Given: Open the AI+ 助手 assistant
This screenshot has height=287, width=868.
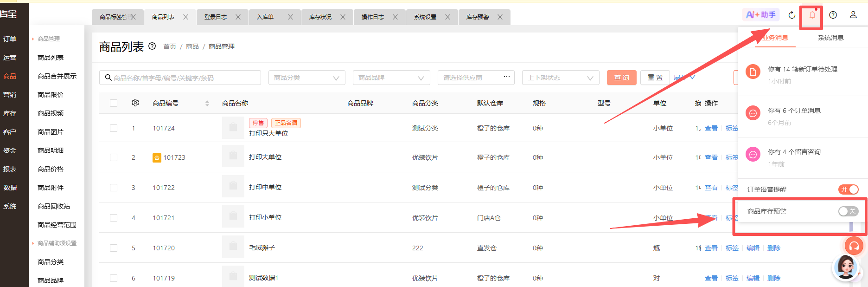Looking at the screenshot, I should point(761,15).
